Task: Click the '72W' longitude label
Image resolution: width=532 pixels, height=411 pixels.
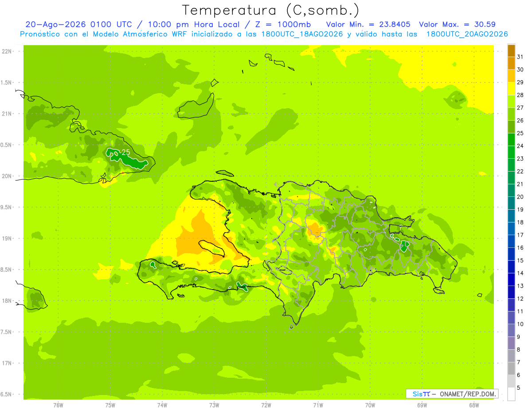Action: click(x=266, y=405)
